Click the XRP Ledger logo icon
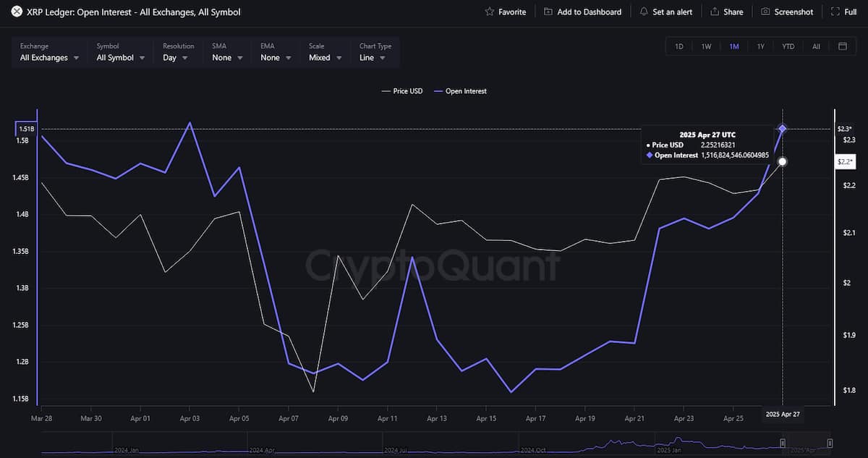 coord(17,12)
